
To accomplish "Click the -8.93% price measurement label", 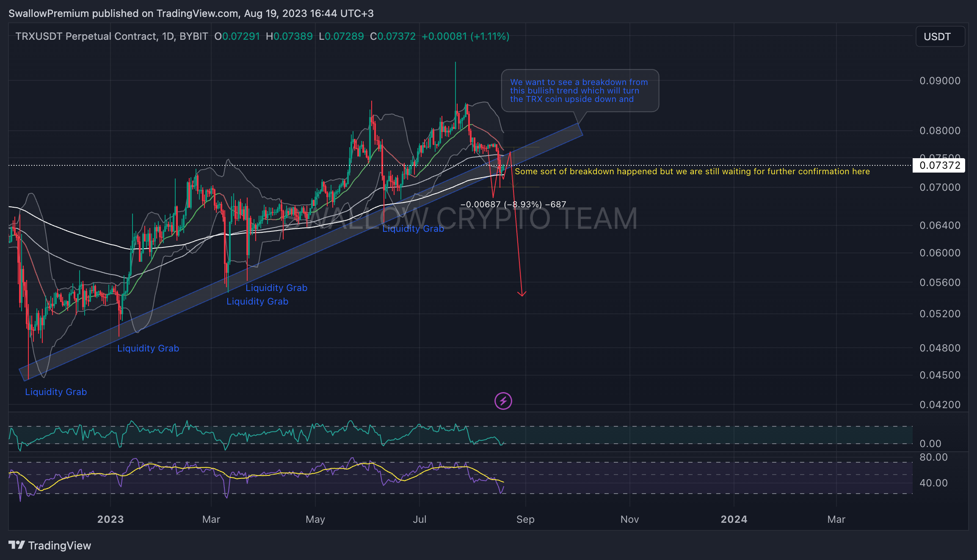I will 513,204.
